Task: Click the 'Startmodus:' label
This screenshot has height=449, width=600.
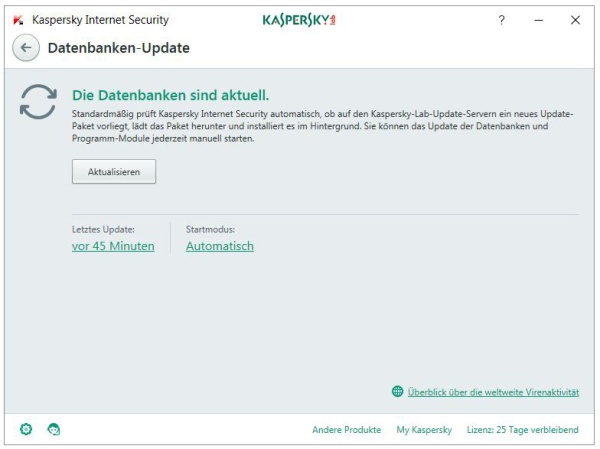Action: click(210, 229)
